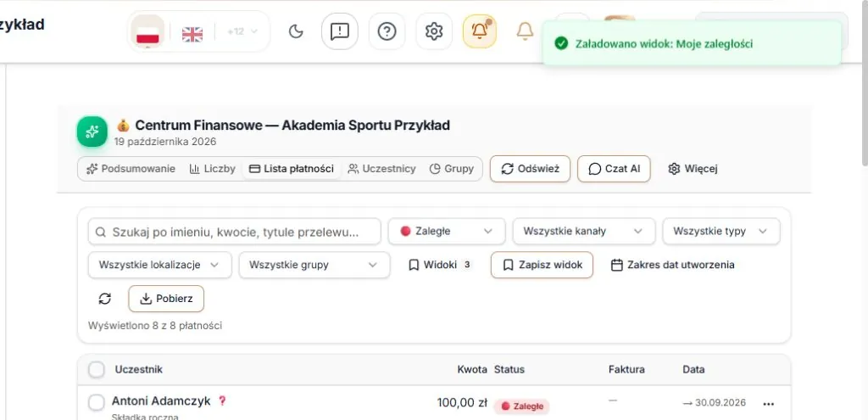Open saved Widoki list
Image resolution: width=868 pixels, height=420 pixels.
coord(441,265)
